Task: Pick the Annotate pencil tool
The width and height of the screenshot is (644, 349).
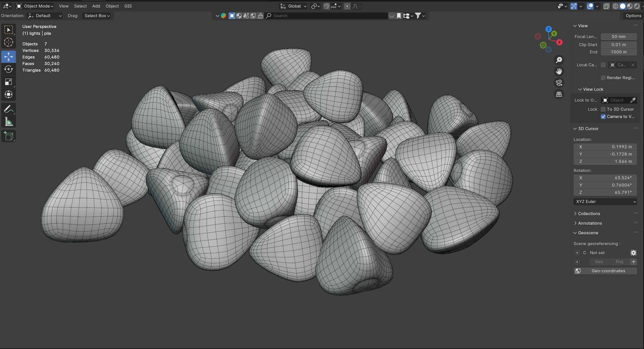Action: click(8, 109)
